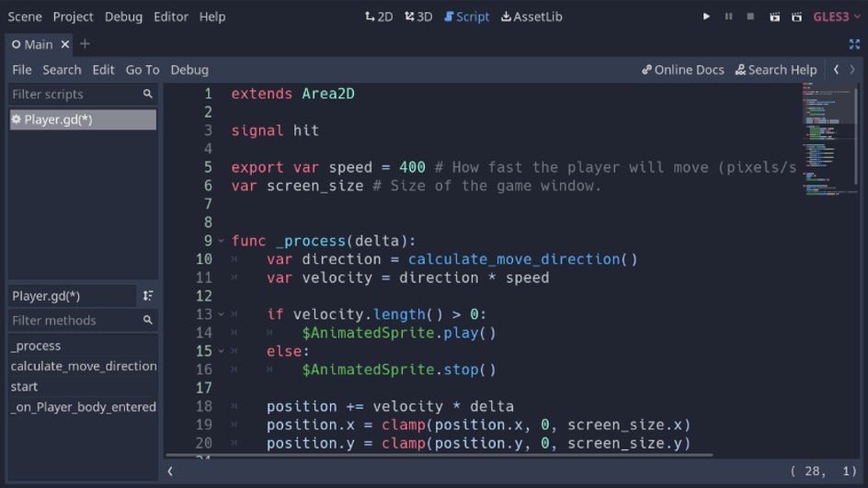Click 'position += velocity * delta' line
This screenshot has height=488, width=868.
390,406
